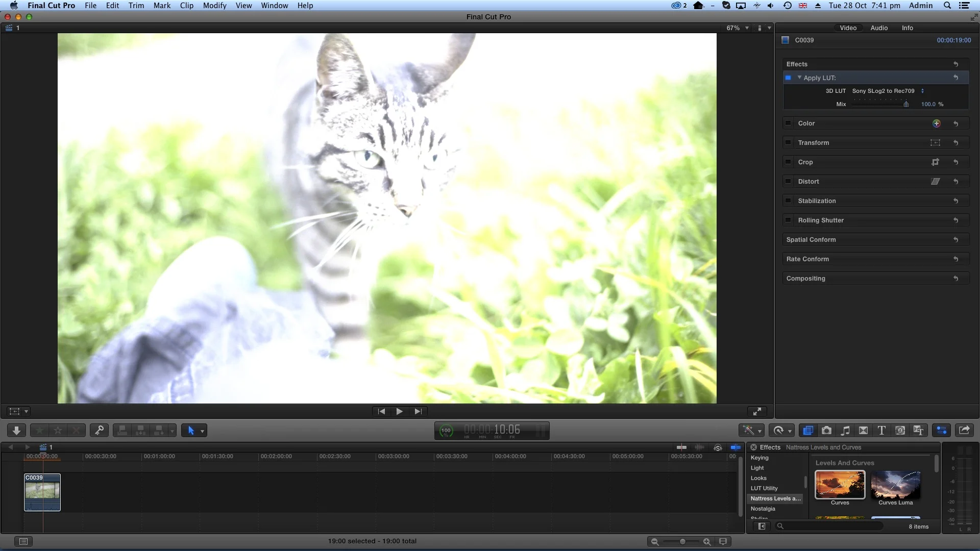Screen dimensions: 980x551
Task: Open the 3D LUT Sony SLog2 popup
Action: (x=888, y=91)
